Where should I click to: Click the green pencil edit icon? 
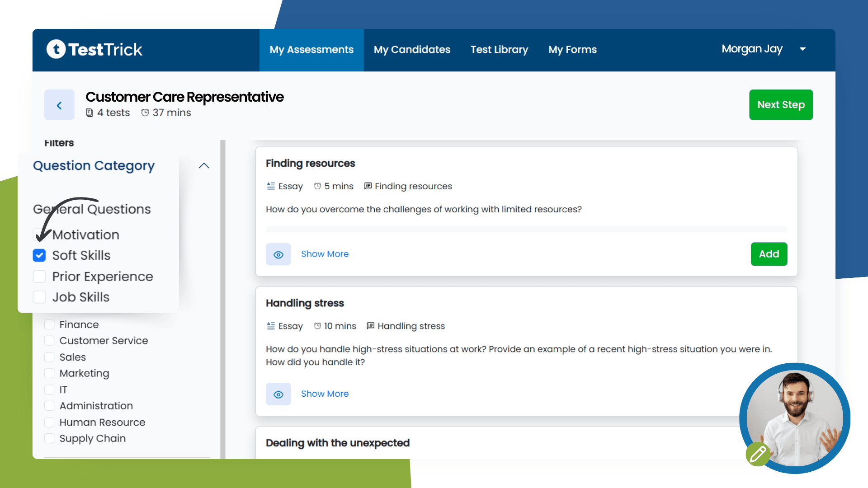(758, 454)
